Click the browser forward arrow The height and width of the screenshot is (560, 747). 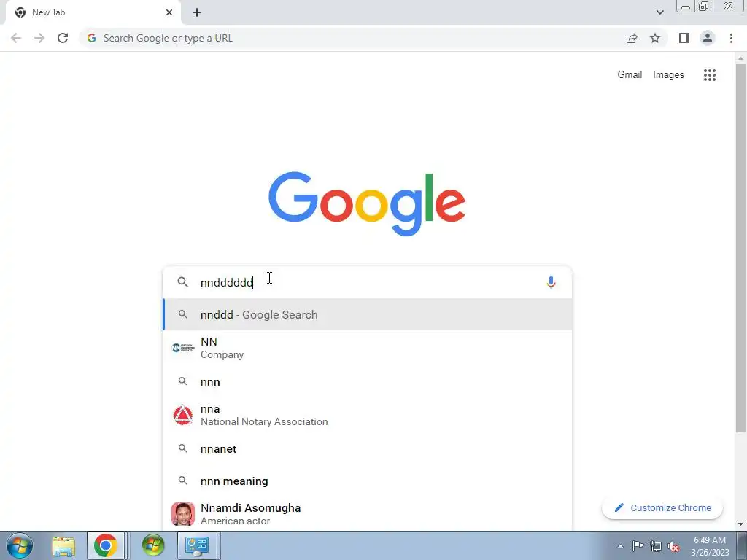[39, 38]
